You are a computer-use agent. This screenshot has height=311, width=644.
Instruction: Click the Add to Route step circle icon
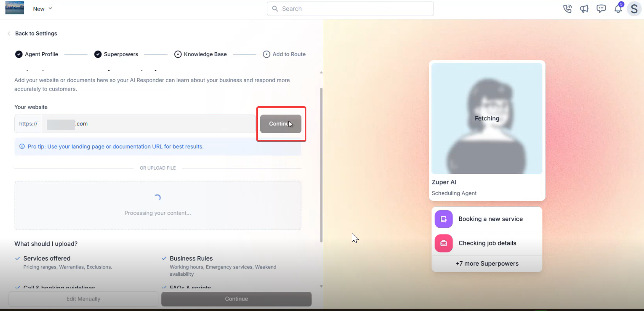[x=267, y=54]
